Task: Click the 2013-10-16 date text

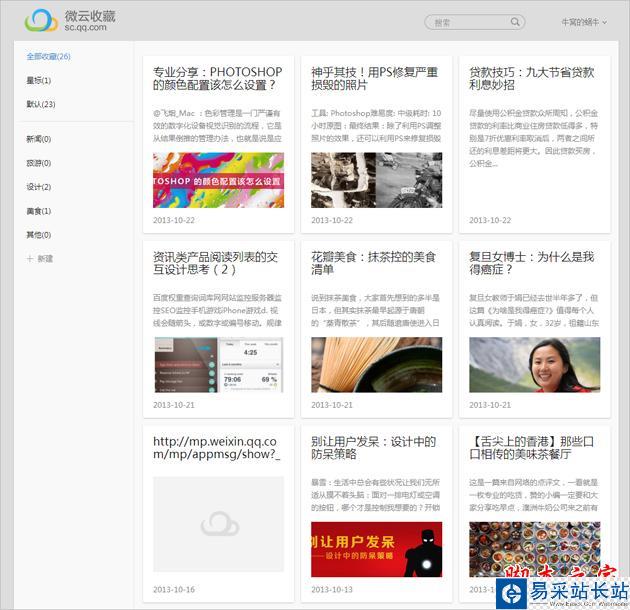Action: (174, 590)
